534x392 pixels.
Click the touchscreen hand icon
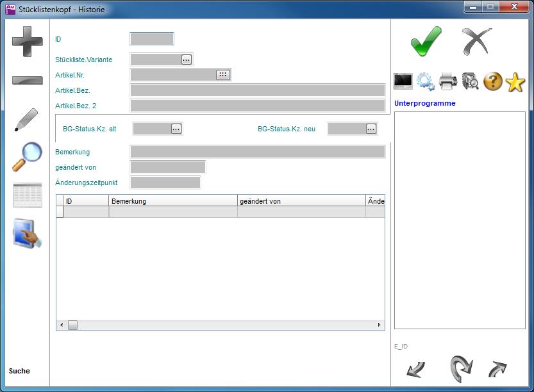pos(28,234)
